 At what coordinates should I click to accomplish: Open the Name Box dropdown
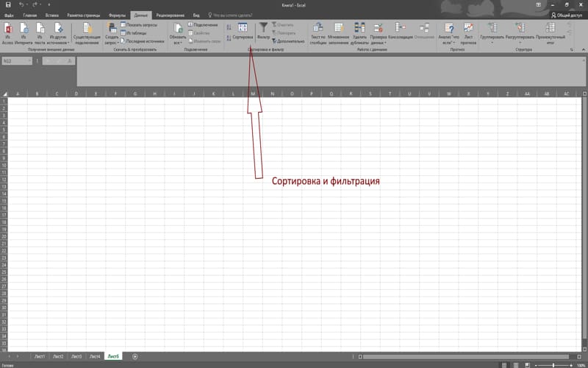pyautogui.click(x=29, y=61)
